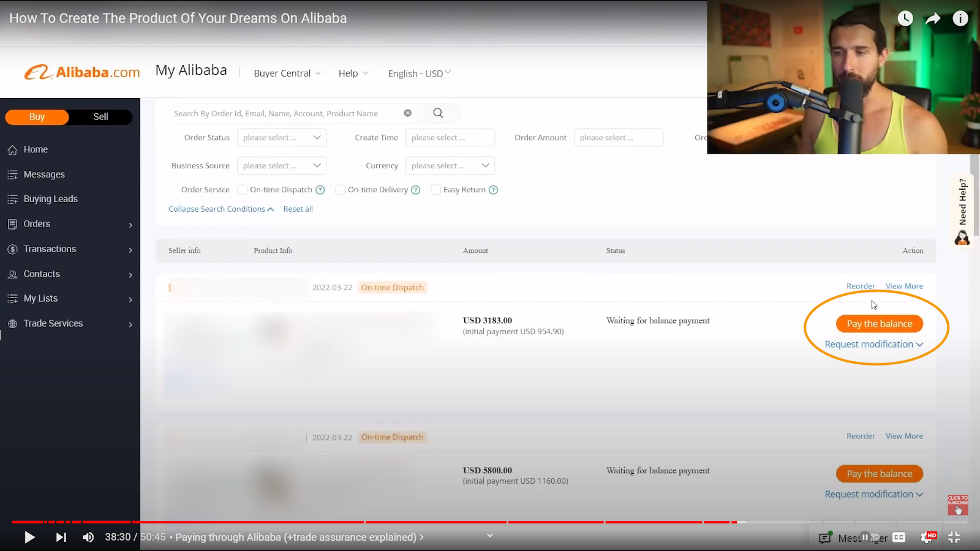980x551 pixels.
Task: Click the Alibaba.com logo
Action: 82,72
